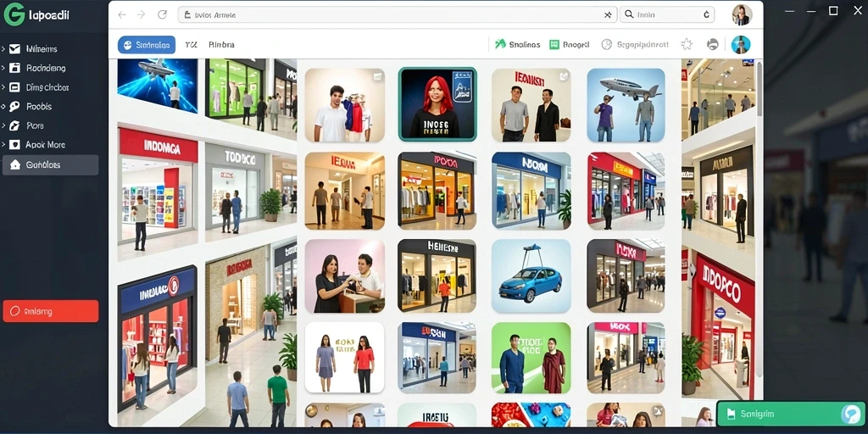Click the corner badge on the two-men thumbnail
The image size is (868, 434).
pos(564,76)
